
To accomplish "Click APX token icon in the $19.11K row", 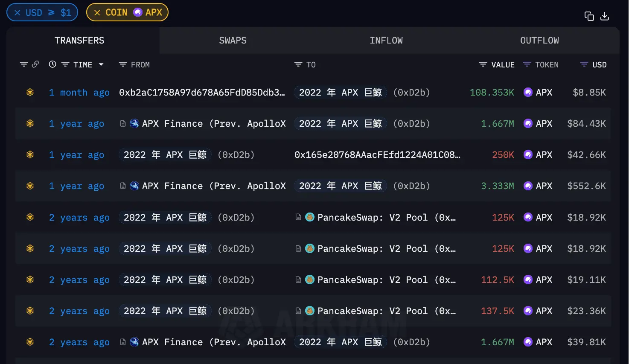I will (x=528, y=280).
